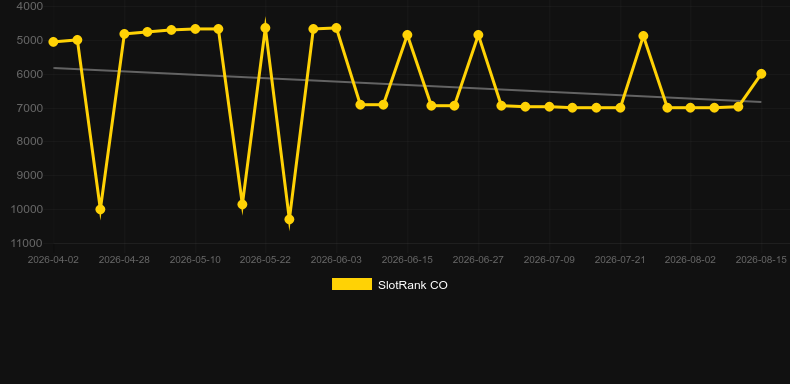Screen dimensions: 790x384
Task: Click the y-axis value 9000
Action: point(30,176)
